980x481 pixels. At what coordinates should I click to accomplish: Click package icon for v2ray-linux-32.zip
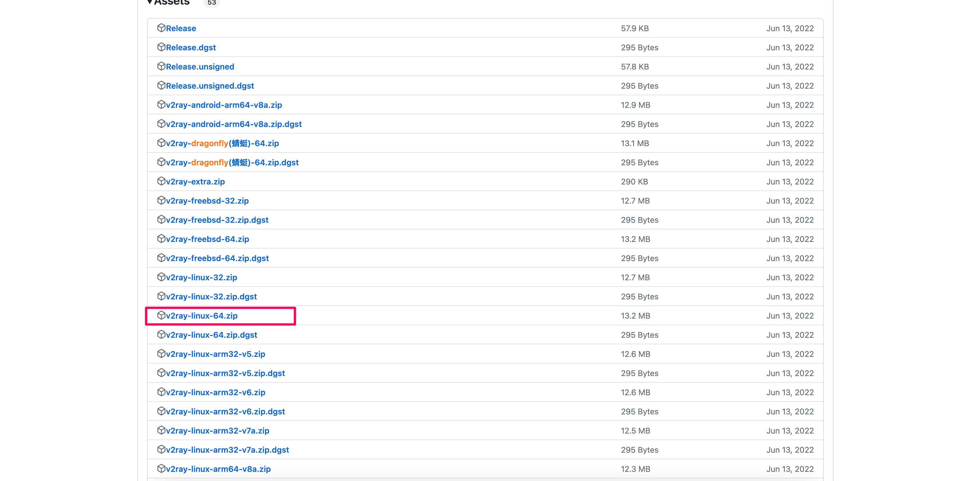[x=161, y=277]
